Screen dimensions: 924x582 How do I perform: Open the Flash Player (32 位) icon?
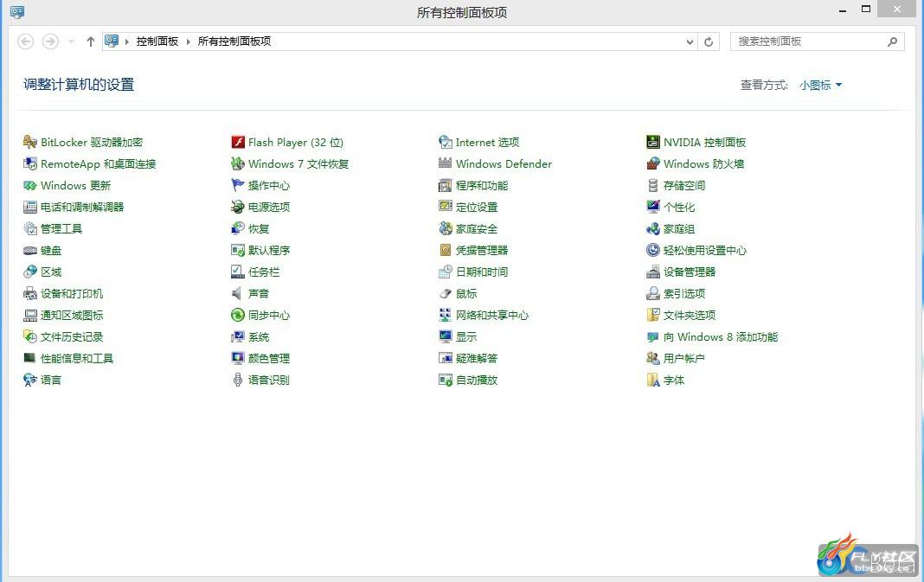coord(237,142)
